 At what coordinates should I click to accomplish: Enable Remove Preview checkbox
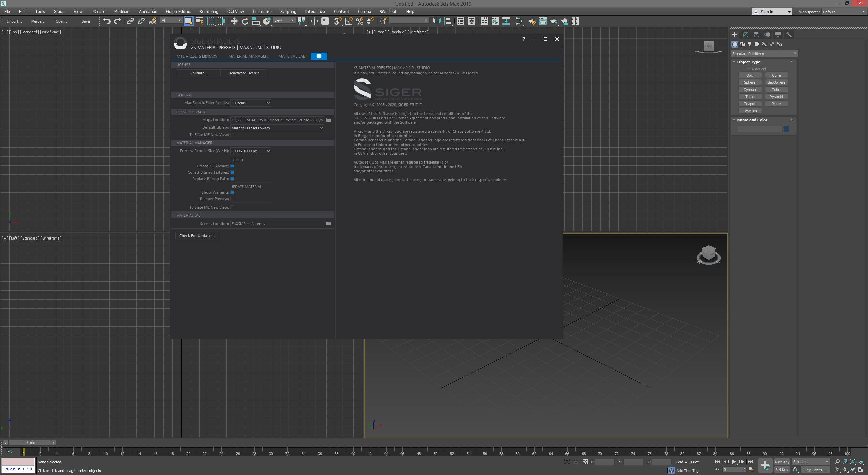pyautogui.click(x=232, y=199)
